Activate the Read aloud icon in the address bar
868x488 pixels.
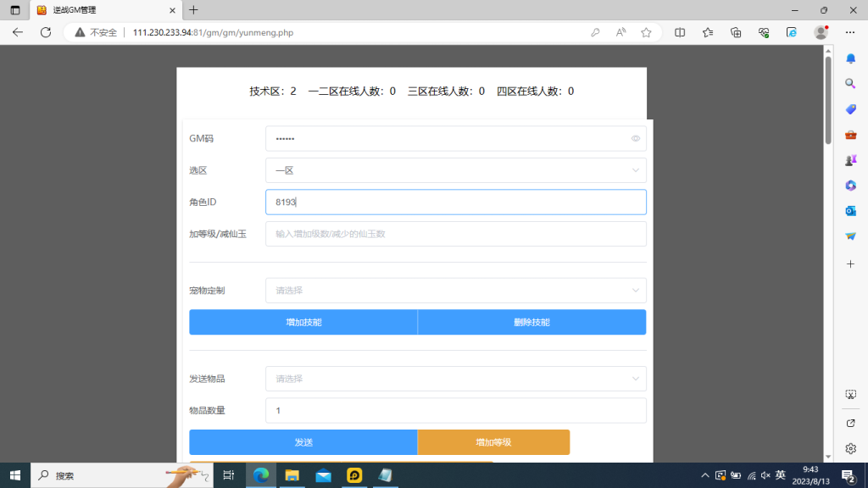[x=620, y=31]
